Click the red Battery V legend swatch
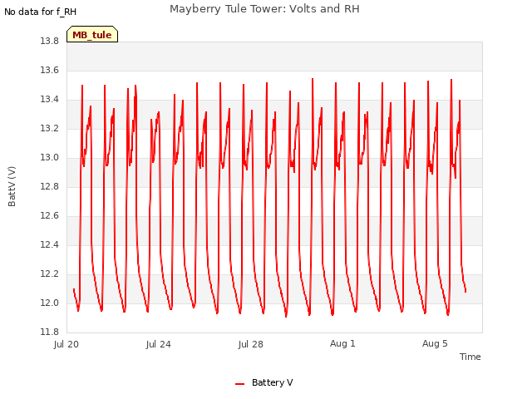Image resolution: width=532 pixels, height=399 pixels. point(240,384)
